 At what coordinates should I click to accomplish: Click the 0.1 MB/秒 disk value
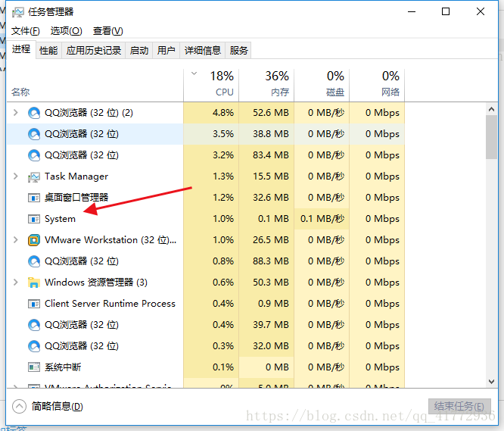322,219
